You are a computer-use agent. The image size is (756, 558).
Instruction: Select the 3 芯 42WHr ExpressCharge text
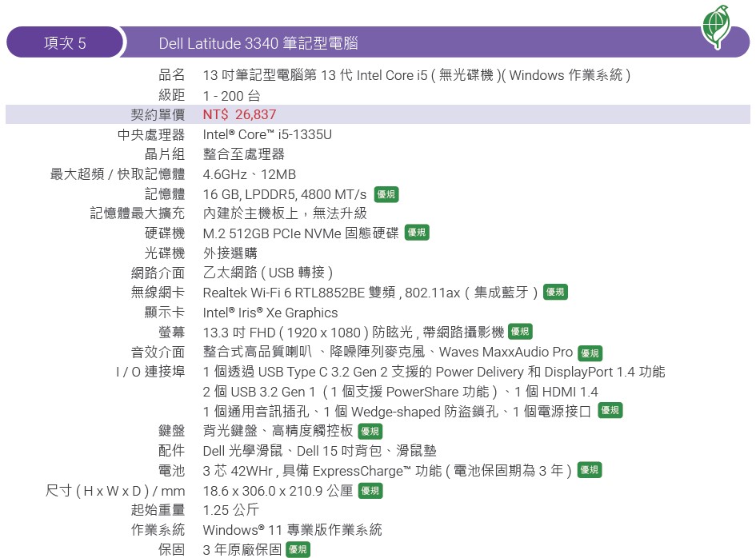pyautogui.click(x=388, y=471)
